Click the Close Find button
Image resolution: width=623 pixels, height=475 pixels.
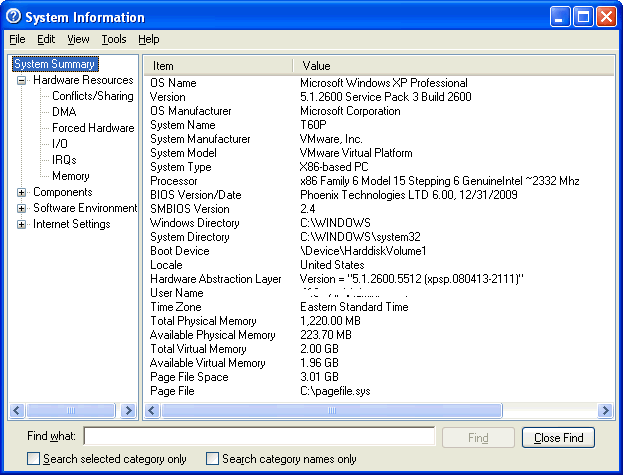558,438
